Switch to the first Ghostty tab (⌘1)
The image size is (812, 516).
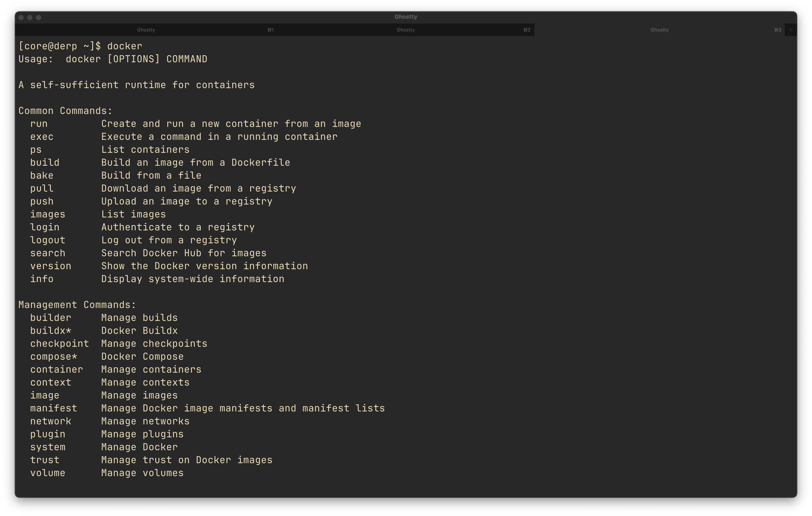146,30
